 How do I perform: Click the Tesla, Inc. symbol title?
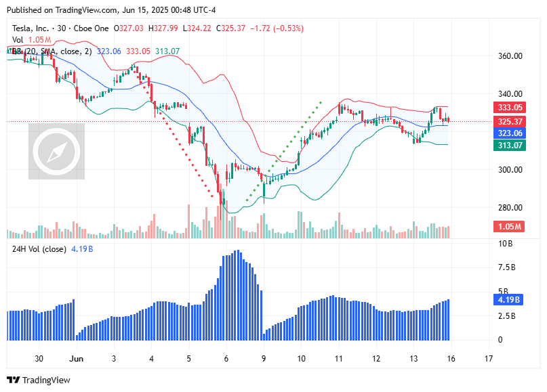tap(31, 28)
